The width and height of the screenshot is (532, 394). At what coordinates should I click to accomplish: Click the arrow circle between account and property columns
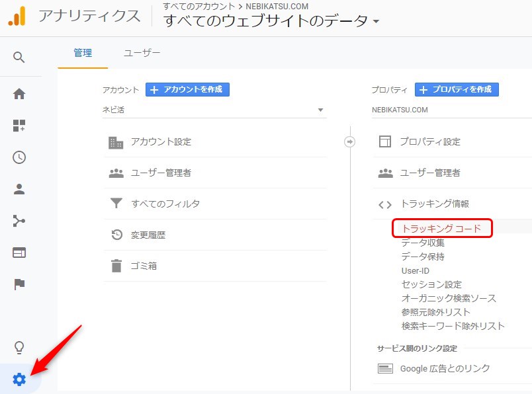(350, 141)
